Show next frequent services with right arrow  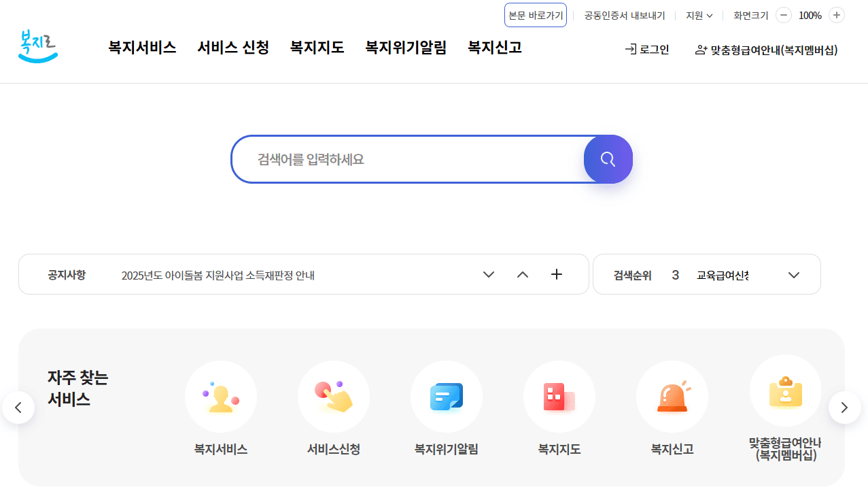(845, 408)
